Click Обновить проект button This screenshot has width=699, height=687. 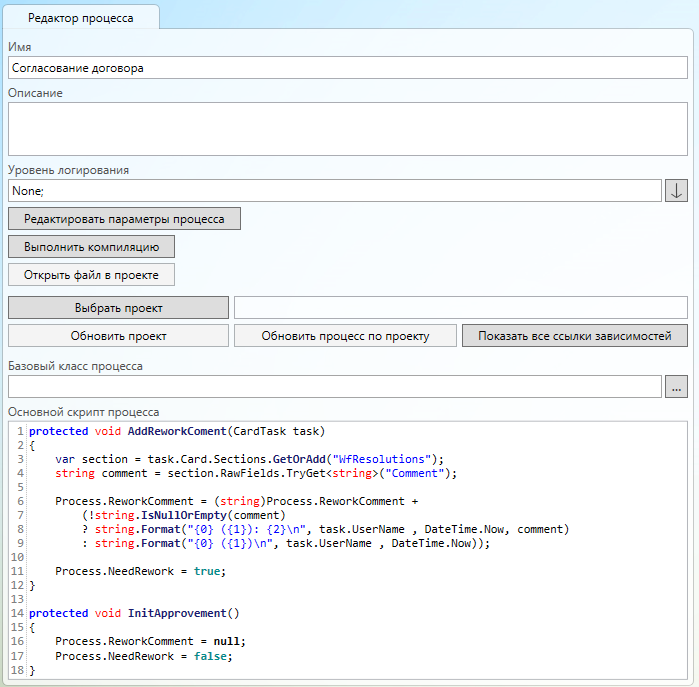coord(118,336)
